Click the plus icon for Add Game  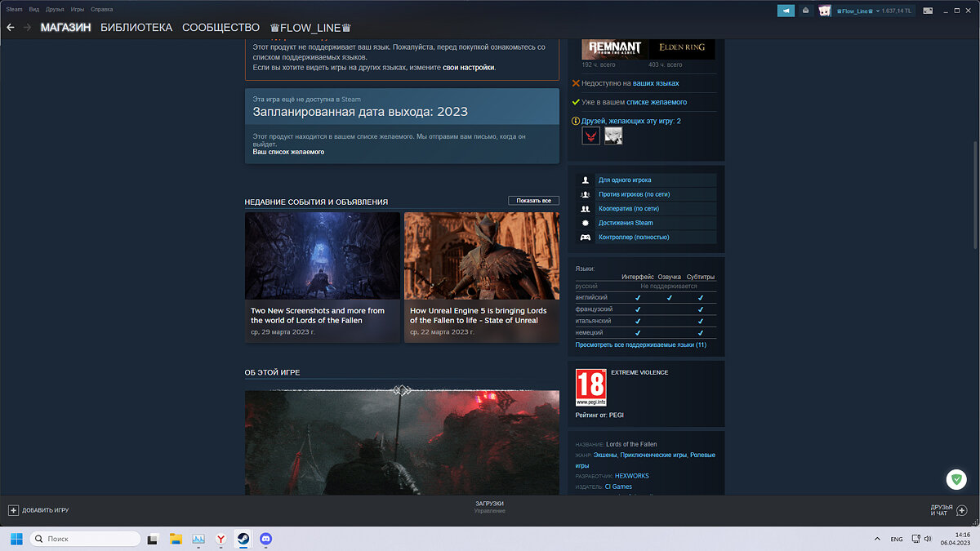tap(13, 510)
